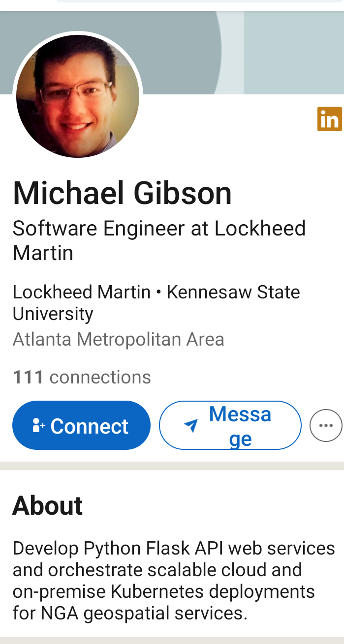Click the bold 111 connection count
This screenshot has width=344, height=644.
pyautogui.click(x=28, y=378)
